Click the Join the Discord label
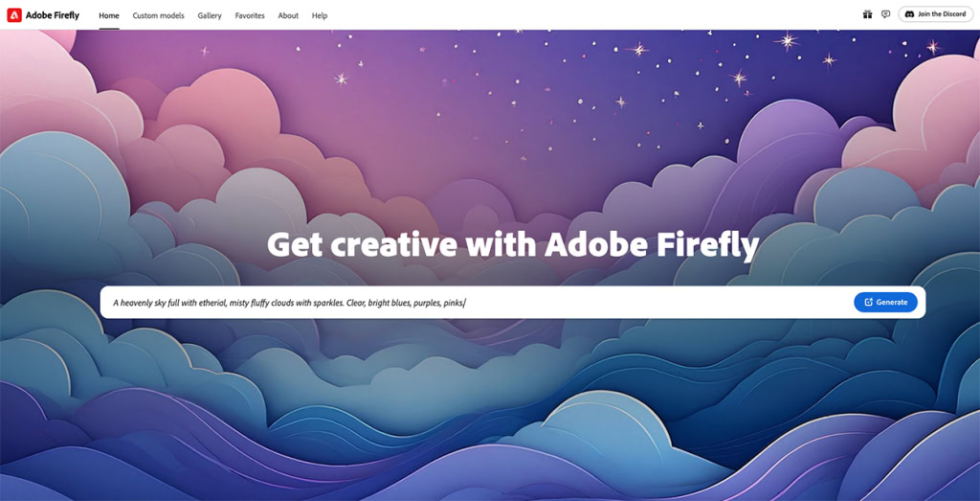This screenshot has height=501, width=980. [942, 14]
